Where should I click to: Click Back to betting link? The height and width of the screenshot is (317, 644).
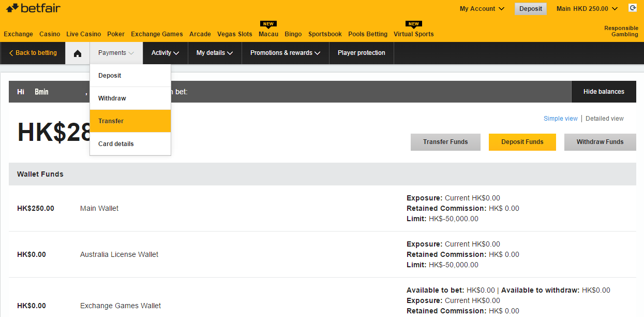point(33,53)
